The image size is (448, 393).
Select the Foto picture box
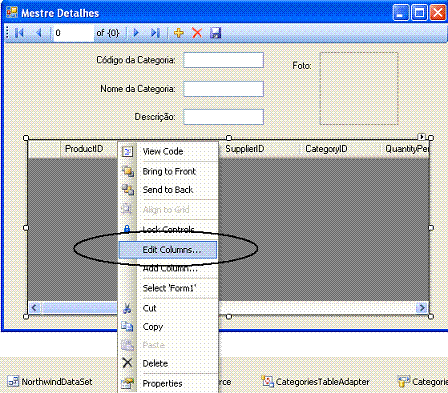(359, 88)
